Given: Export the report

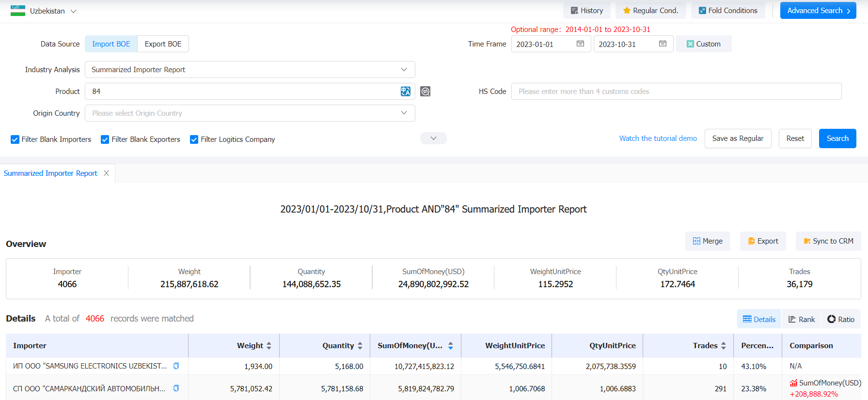Looking at the screenshot, I should pos(763,241).
